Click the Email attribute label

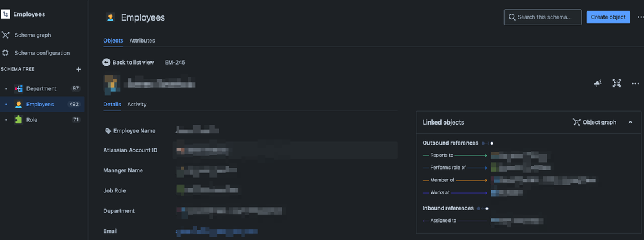110,231
